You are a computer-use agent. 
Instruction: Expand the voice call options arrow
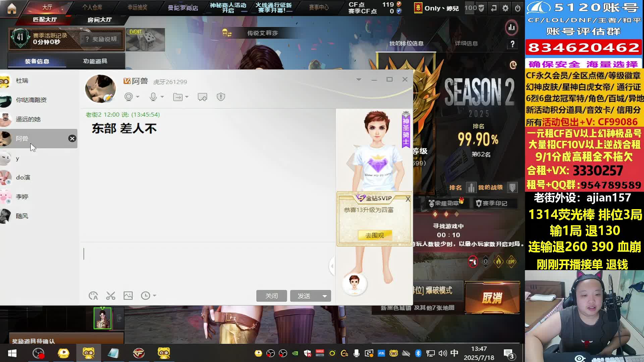click(x=162, y=97)
